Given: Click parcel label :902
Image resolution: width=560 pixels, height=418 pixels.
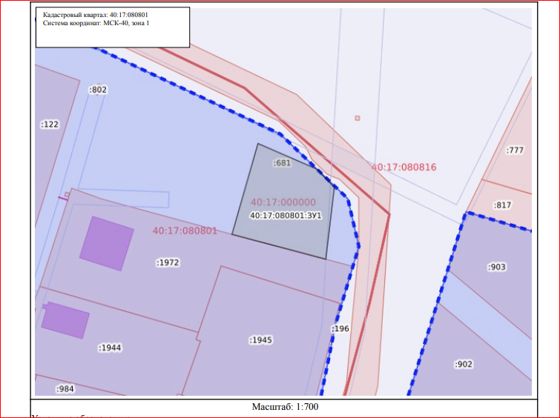Looking at the screenshot, I should [x=464, y=364].
